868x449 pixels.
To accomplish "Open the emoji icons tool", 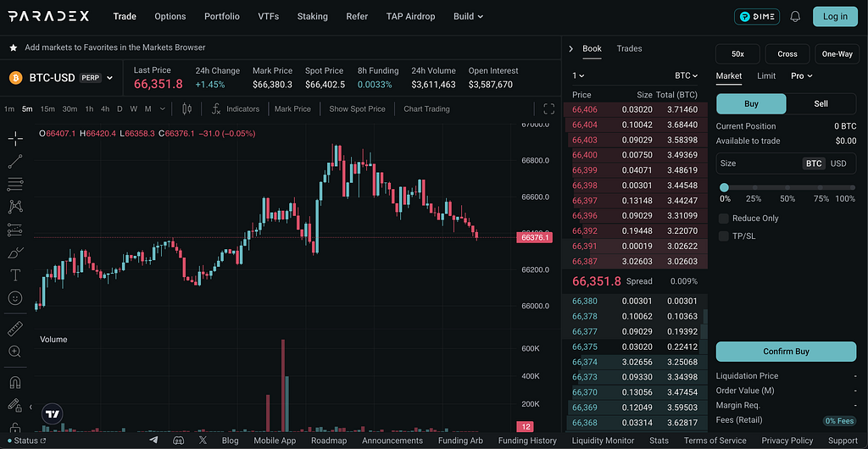I will (x=15, y=298).
